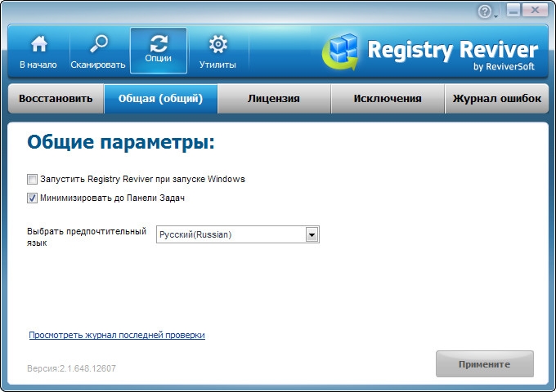Select the Опции toolbar icon
The width and height of the screenshot is (556, 392).
pyautogui.click(x=158, y=51)
